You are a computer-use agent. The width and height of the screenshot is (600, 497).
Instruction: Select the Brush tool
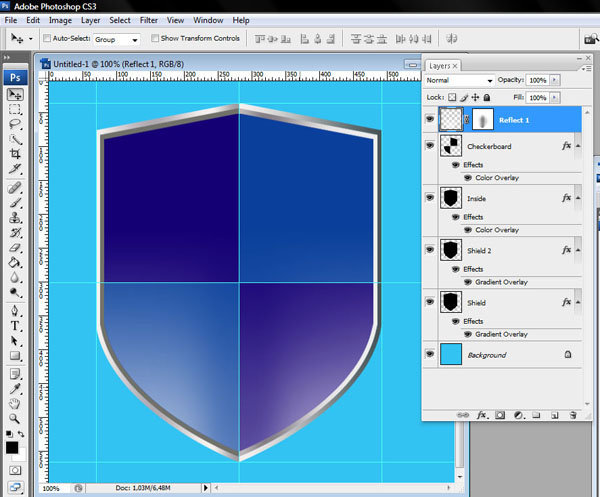coord(15,203)
